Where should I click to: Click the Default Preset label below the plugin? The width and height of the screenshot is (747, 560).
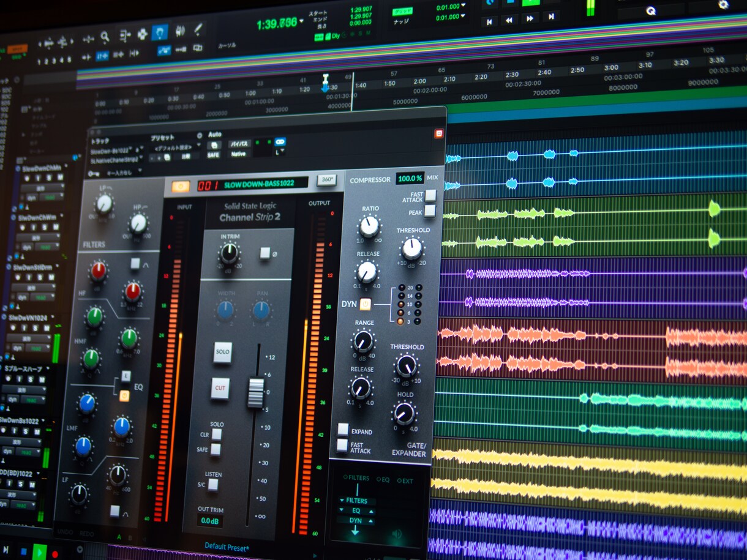(x=227, y=548)
